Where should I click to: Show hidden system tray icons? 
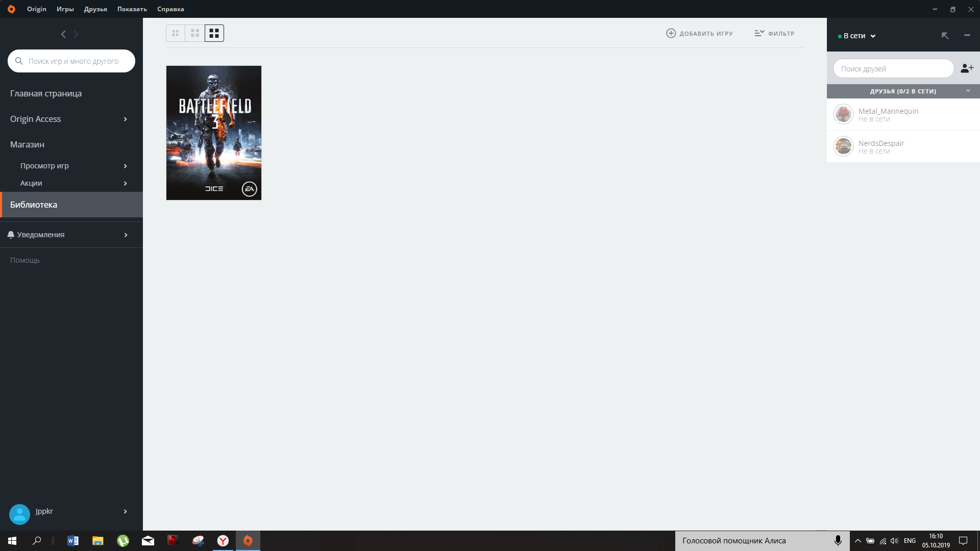[x=857, y=541]
